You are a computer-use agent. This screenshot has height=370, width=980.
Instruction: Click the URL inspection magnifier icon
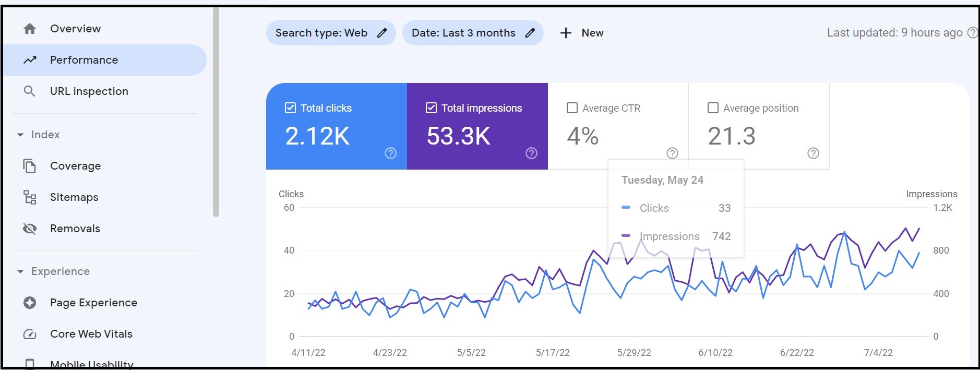30,91
